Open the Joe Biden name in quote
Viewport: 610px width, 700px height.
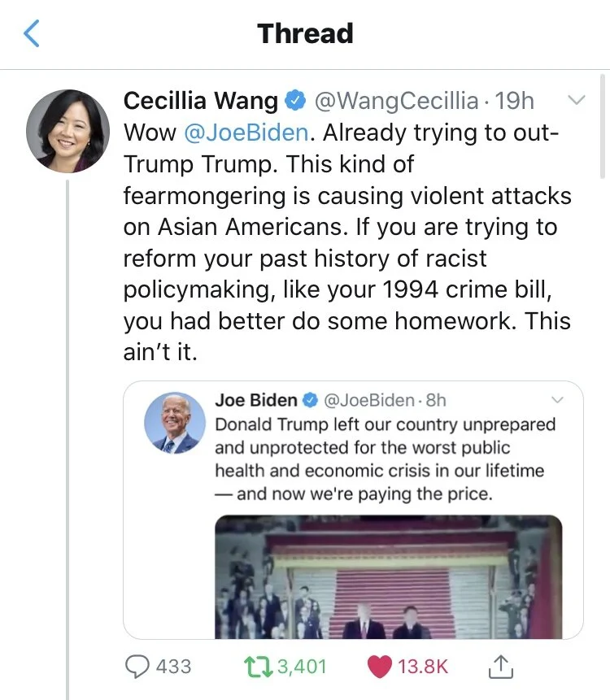(x=256, y=400)
